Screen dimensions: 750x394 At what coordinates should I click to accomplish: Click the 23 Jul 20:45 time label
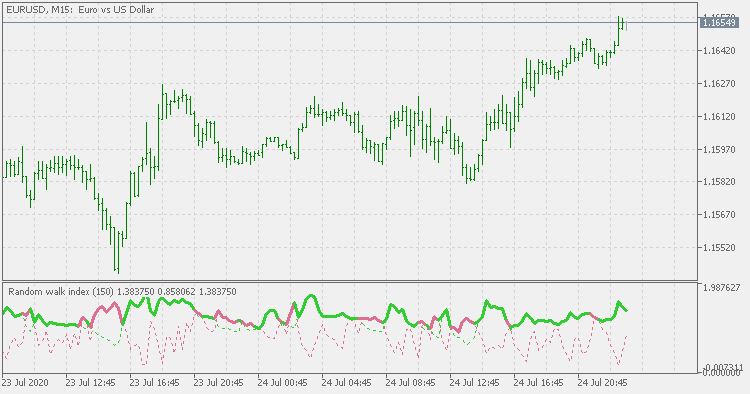pos(219,383)
